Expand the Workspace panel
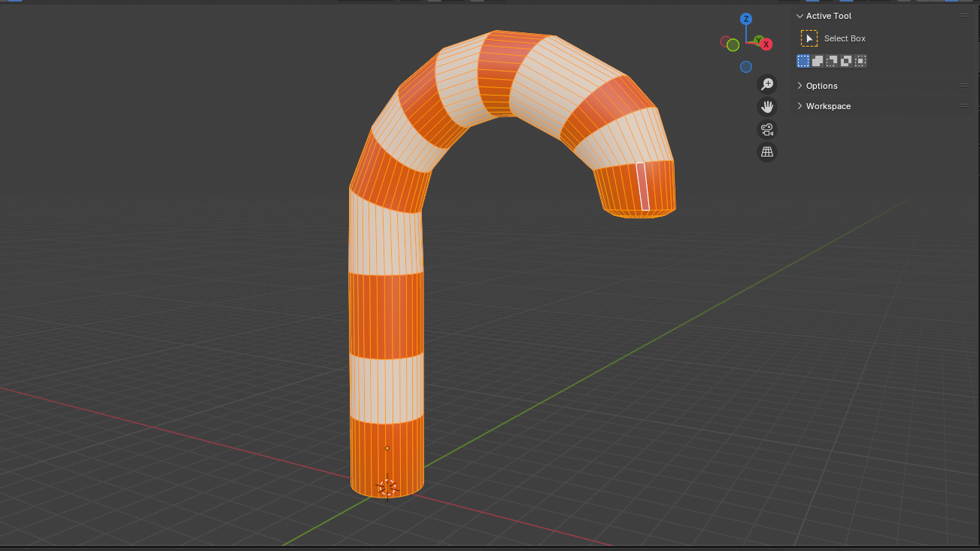980x551 pixels. 799,106
